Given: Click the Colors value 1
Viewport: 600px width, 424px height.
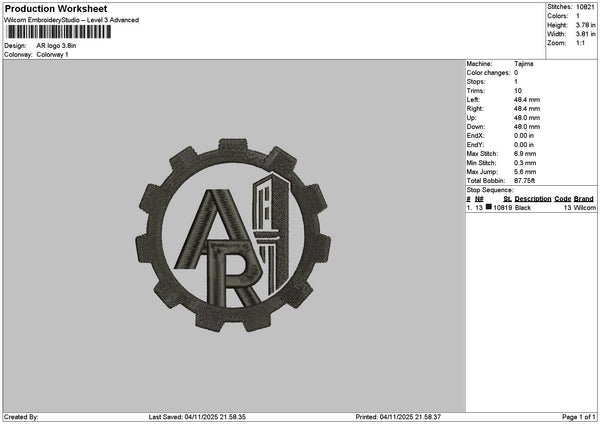Looking at the screenshot, I should (x=578, y=16).
